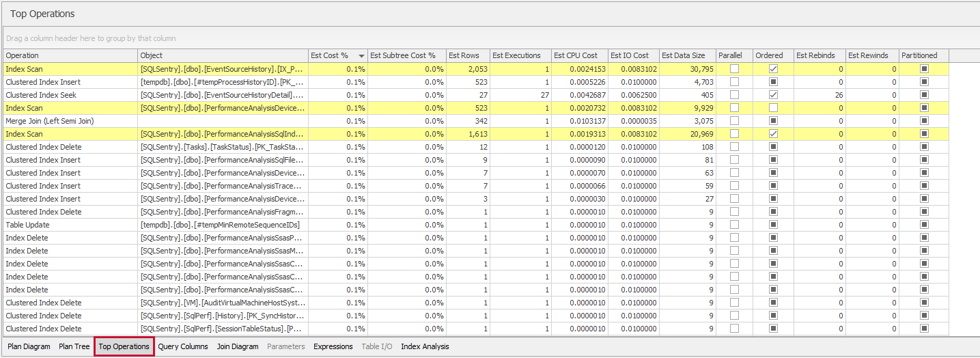Sort by the Object column header

(223, 55)
